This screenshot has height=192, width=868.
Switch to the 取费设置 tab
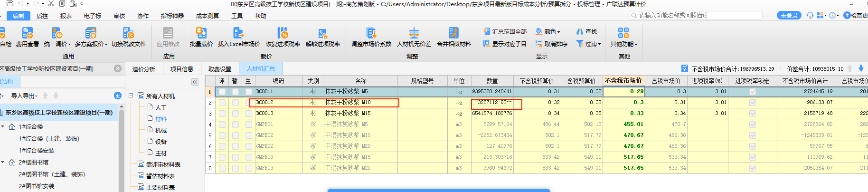[220, 69]
